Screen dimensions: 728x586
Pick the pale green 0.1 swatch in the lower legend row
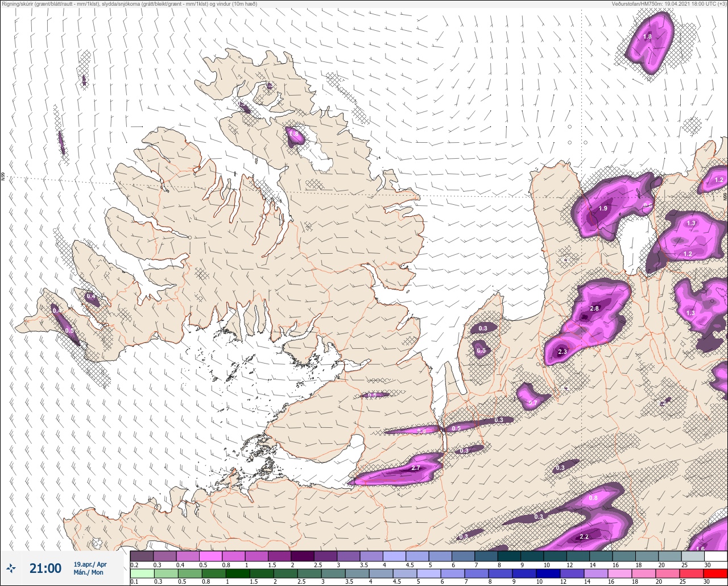(x=142, y=573)
